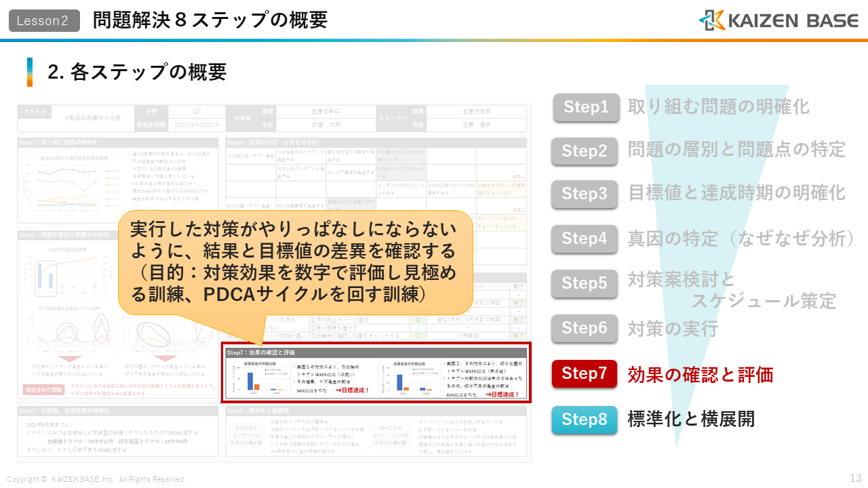Select the Step2 button
The width and height of the screenshot is (868, 488).
point(585,151)
